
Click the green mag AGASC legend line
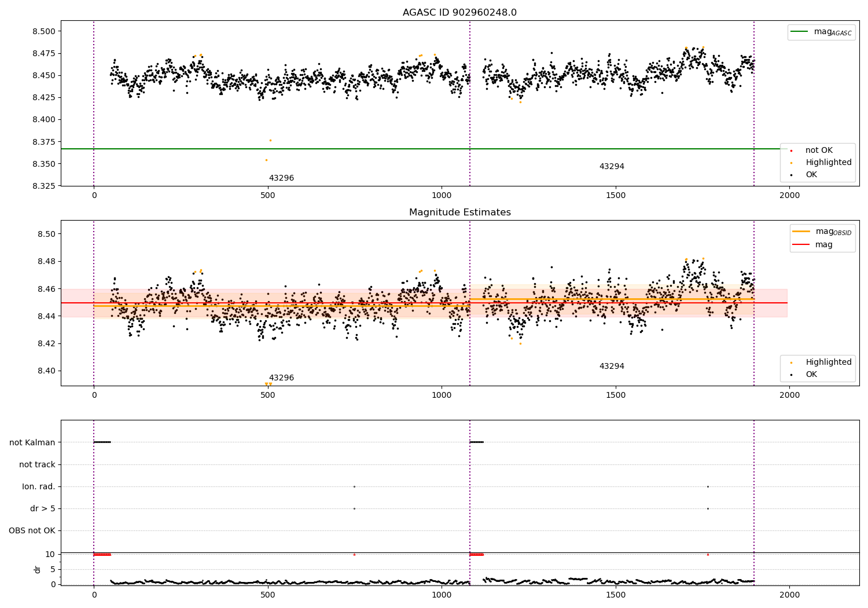point(800,32)
